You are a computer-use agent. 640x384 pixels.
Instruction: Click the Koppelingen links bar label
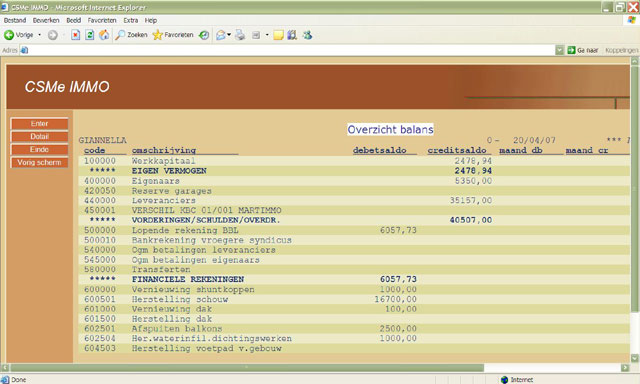click(622, 50)
